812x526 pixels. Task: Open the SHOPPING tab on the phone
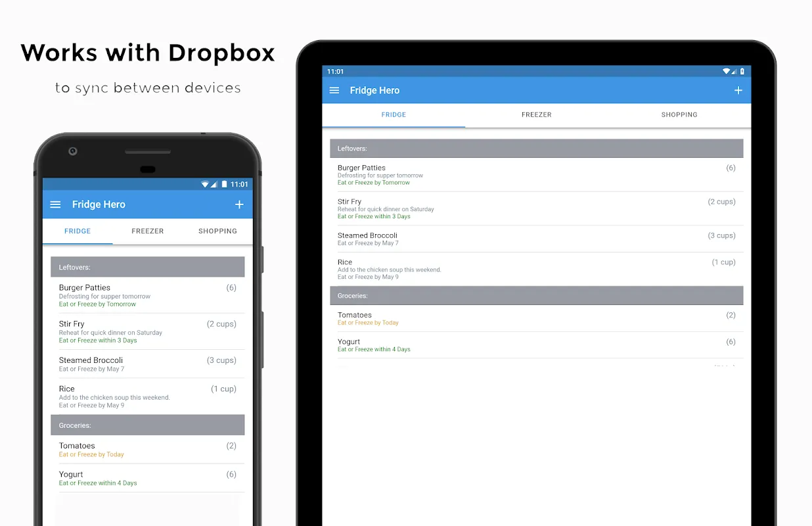coord(217,231)
